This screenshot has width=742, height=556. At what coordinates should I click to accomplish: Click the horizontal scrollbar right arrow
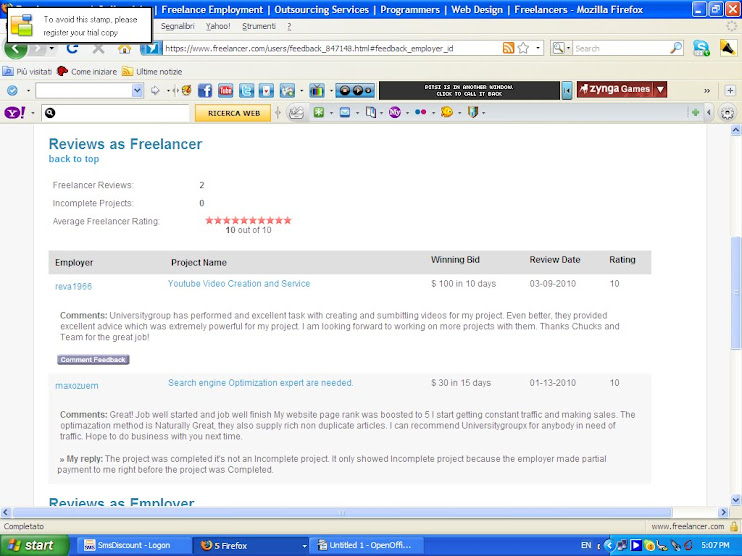(723, 512)
